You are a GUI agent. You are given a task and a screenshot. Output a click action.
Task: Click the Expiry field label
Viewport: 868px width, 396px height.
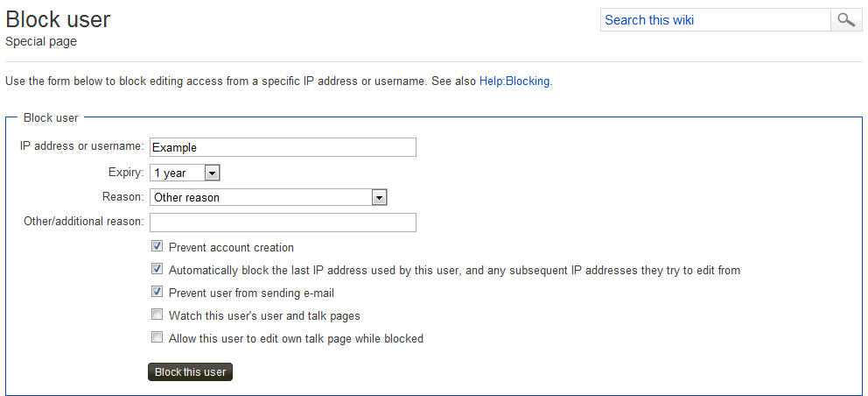pyautogui.click(x=126, y=173)
